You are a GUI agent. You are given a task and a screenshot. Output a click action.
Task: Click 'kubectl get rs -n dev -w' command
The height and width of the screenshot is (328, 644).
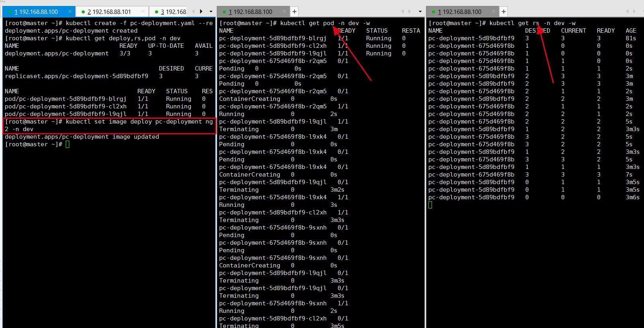(532, 23)
